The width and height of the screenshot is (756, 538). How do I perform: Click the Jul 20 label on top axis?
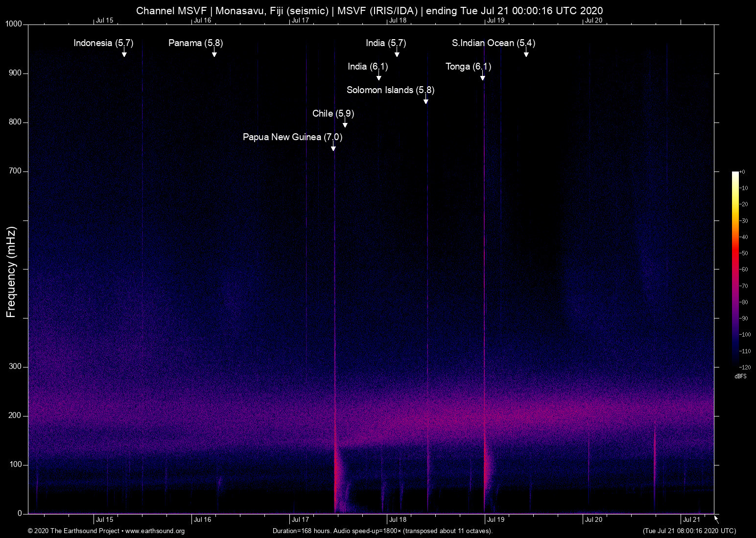pos(593,20)
